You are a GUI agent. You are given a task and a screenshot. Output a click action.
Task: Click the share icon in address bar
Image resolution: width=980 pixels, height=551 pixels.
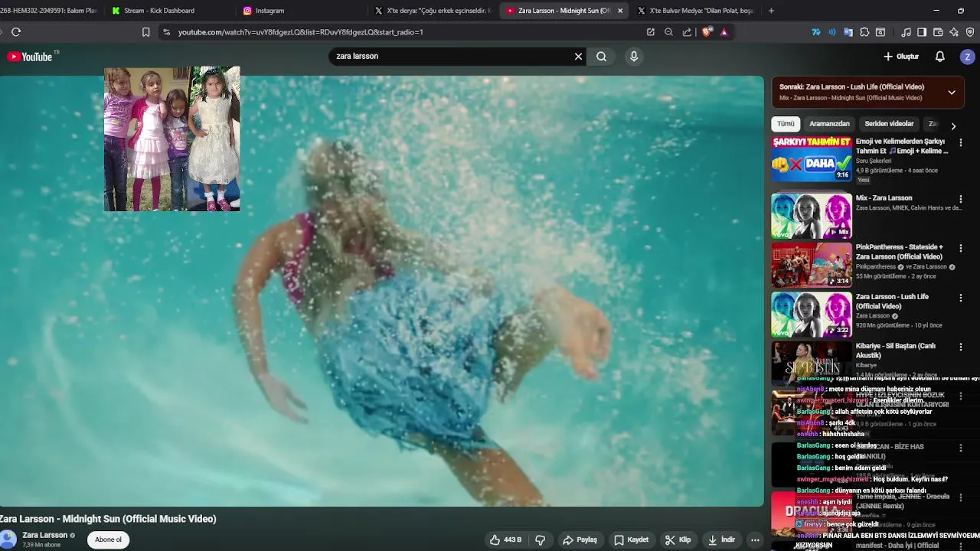pos(687,32)
